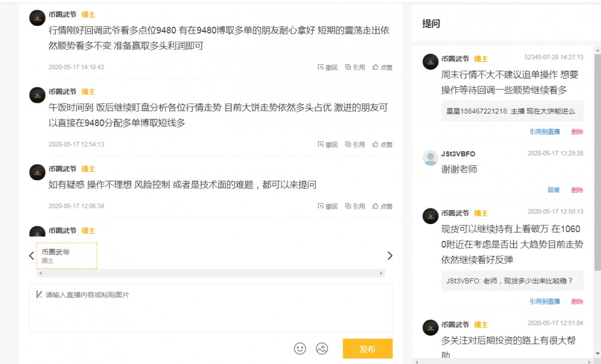
Task: Click 点赞 under the 12:06 message
Action: 383,205
